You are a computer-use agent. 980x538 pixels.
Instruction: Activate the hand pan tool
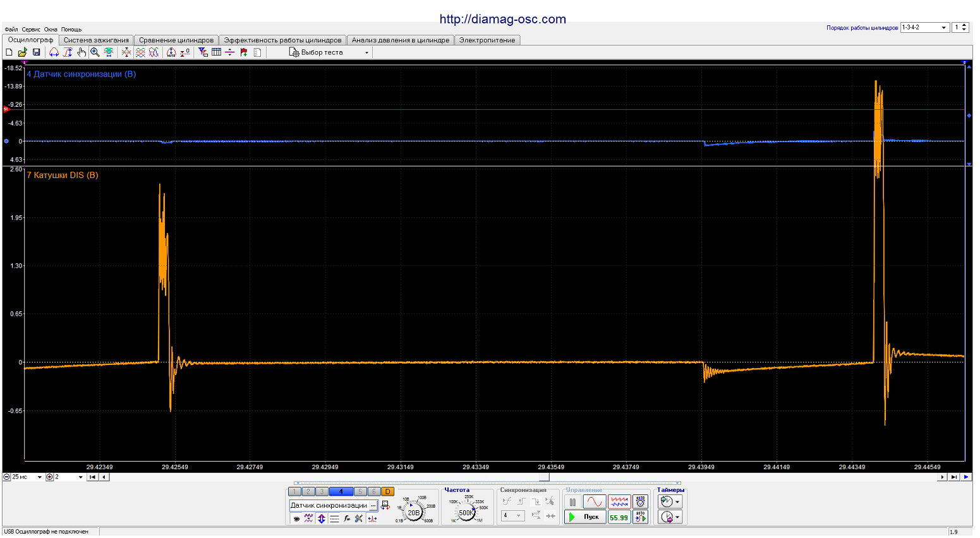coord(82,52)
